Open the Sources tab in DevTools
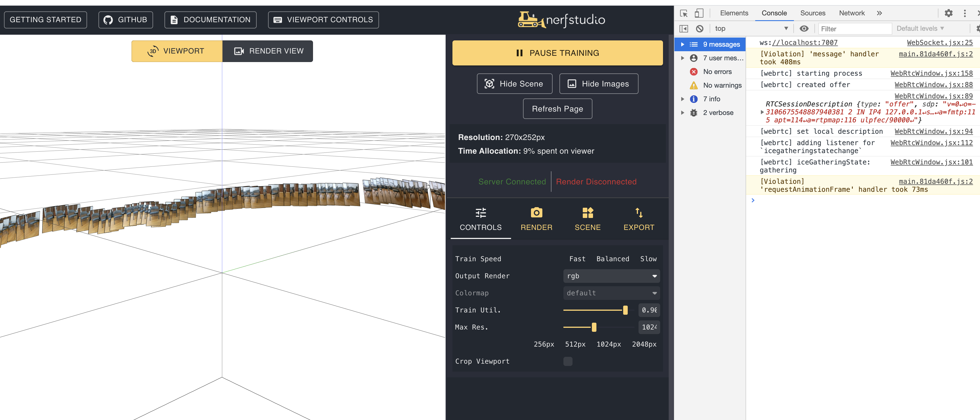This screenshot has height=420, width=980. pyautogui.click(x=813, y=13)
